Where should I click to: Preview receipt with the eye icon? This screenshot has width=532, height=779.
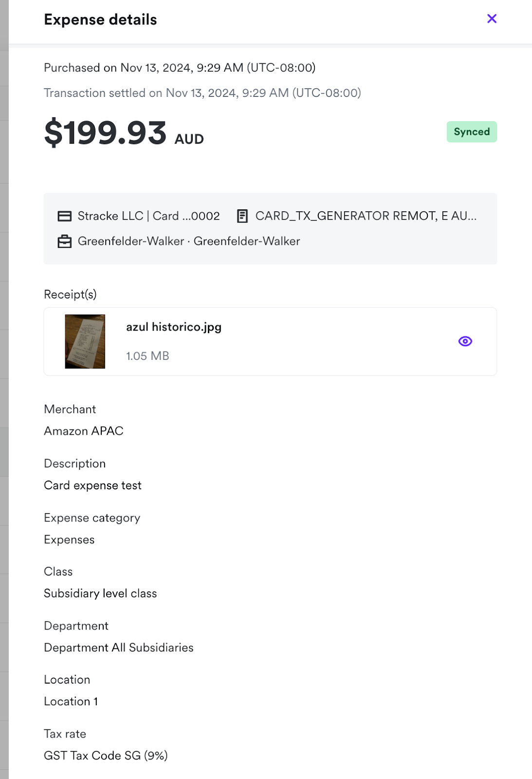point(465,341)
